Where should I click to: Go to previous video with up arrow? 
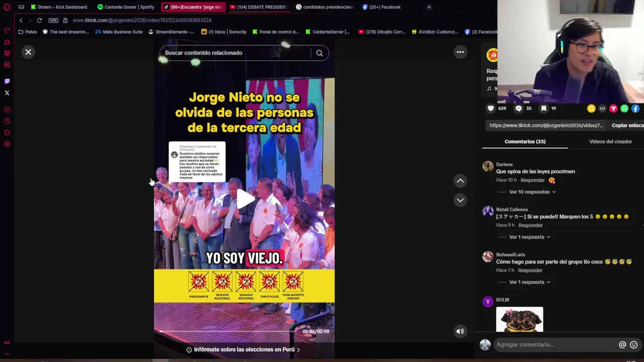pos(460,181)
